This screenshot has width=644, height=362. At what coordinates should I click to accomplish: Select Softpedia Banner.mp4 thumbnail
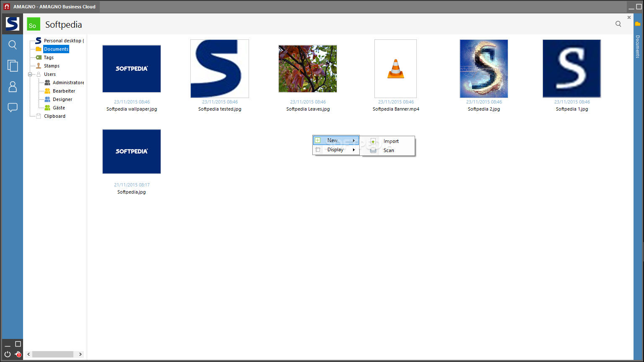click(x=396, y=69)
